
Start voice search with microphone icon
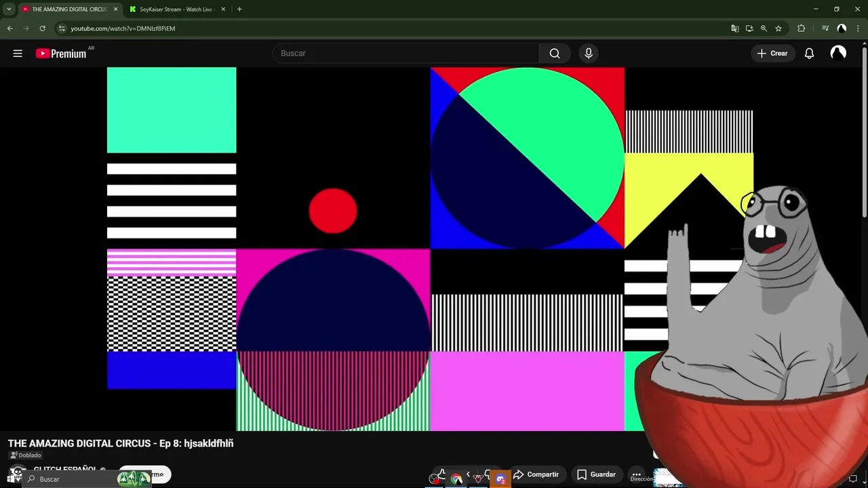589,54
